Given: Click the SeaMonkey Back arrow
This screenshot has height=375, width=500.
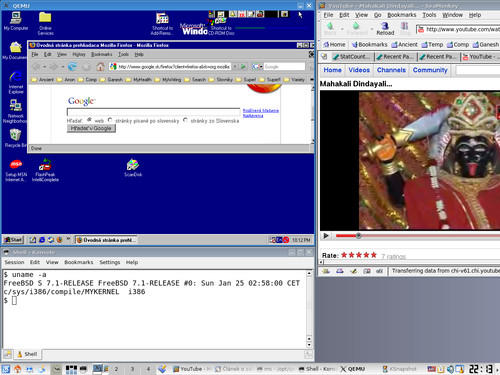Looking at the screenshot, I should pyautogui.click(x=330, y=28).
